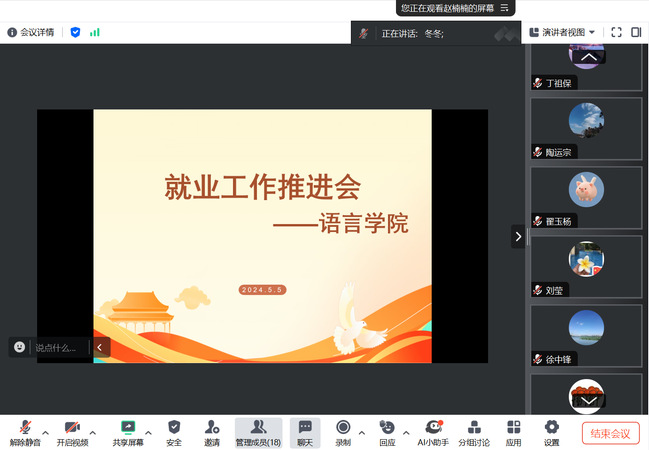The height and width of the screenshot is (450, 649).
Task: Turn on camera with 开启视频
Action: tap(72, 428)
